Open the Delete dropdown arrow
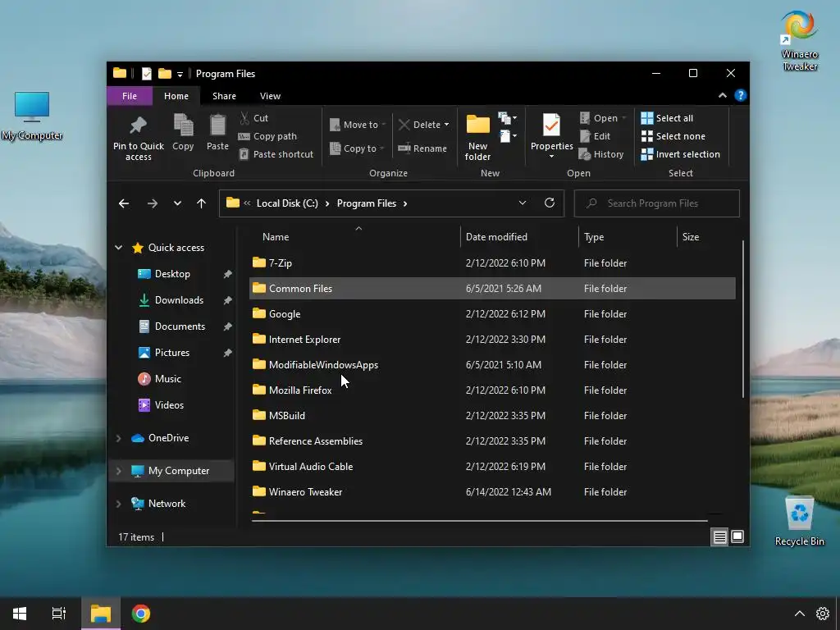This screenshot has width=840, height=630. pos(447,125)
